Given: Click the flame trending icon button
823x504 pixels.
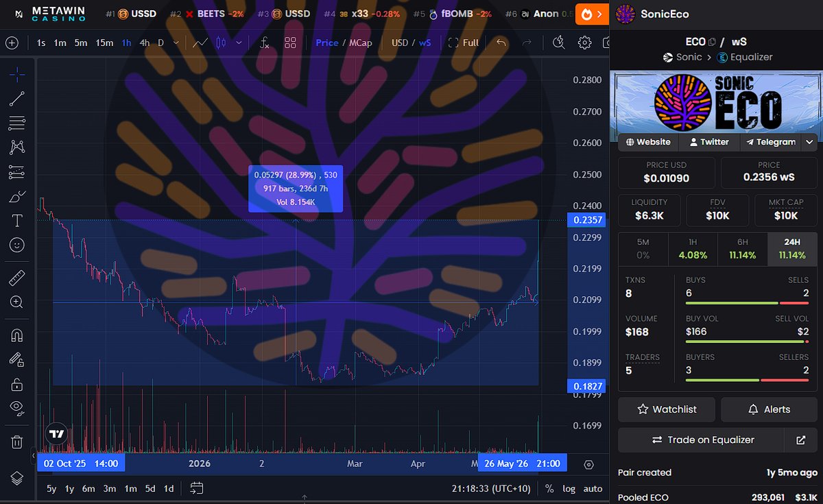Looking at the screenshot, I should (591, 14).
